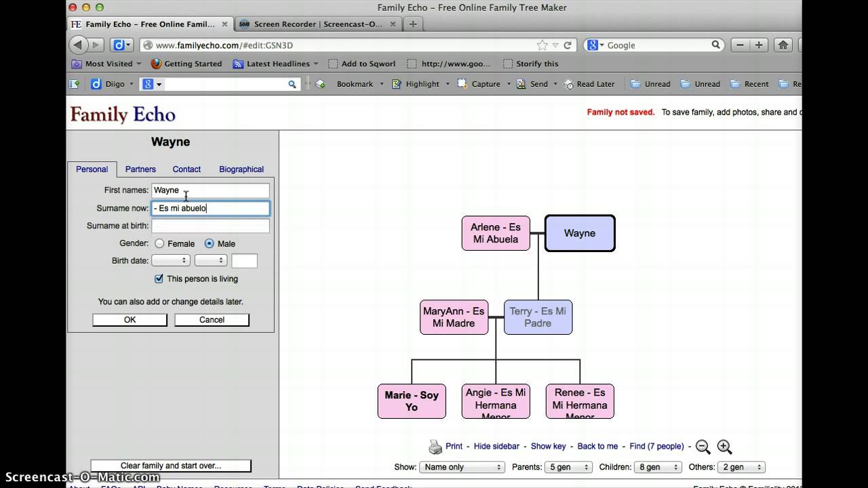The image size is (868, 488).
Task: Open a new tab with plus icon
Action: pyautogui.click(x=412, y=24)
